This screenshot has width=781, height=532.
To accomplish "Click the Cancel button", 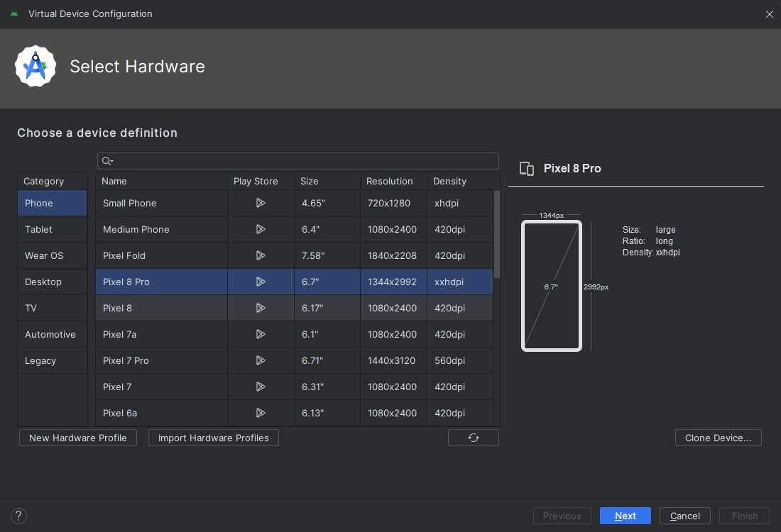I will (x=684, y=516).
